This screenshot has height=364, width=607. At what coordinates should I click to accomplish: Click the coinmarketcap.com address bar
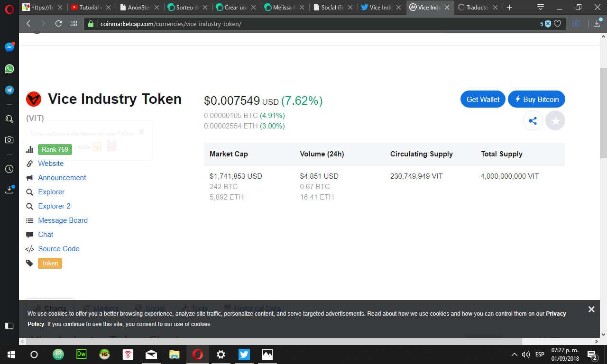point(313,24)
